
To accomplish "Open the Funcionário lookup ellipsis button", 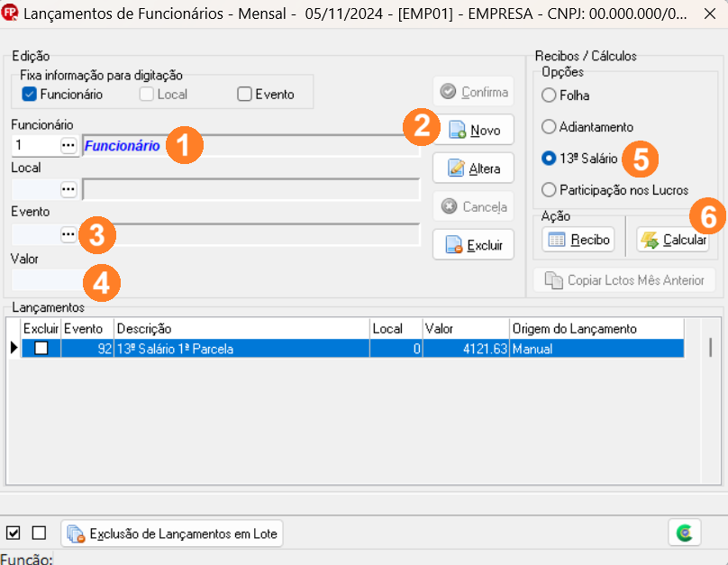I will pyautogui.click(x=68, y=146).
